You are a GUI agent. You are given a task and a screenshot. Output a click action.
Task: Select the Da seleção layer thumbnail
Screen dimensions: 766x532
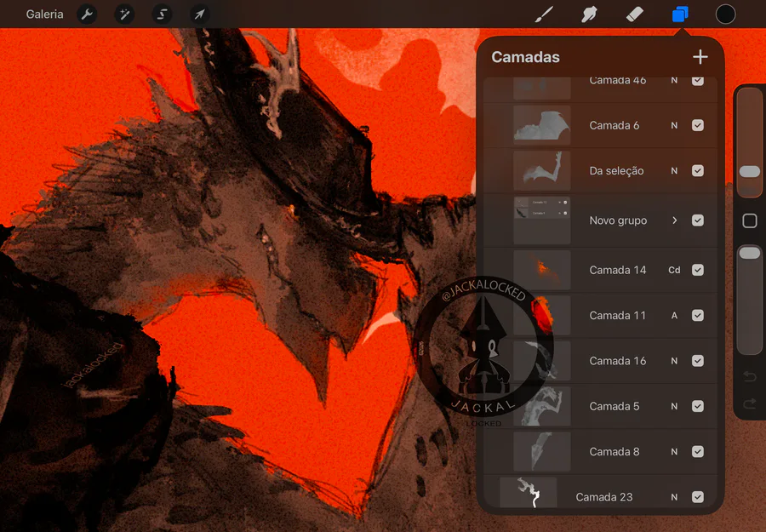tap(542, 171)
